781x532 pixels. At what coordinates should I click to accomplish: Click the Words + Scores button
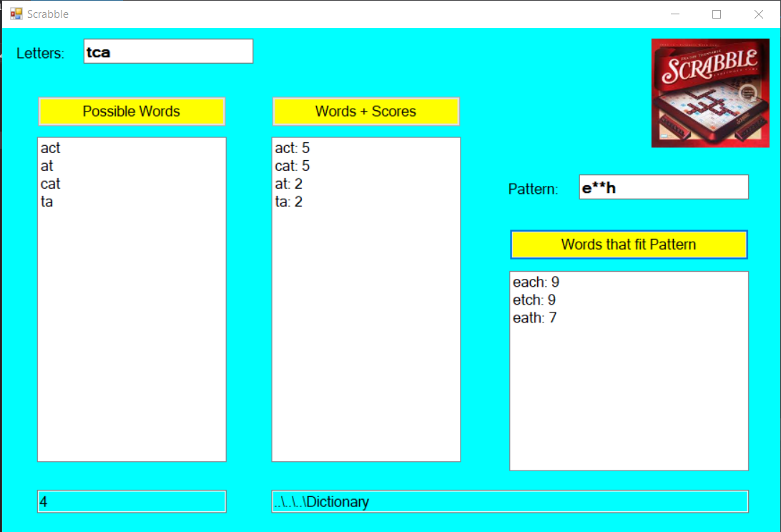365,111
